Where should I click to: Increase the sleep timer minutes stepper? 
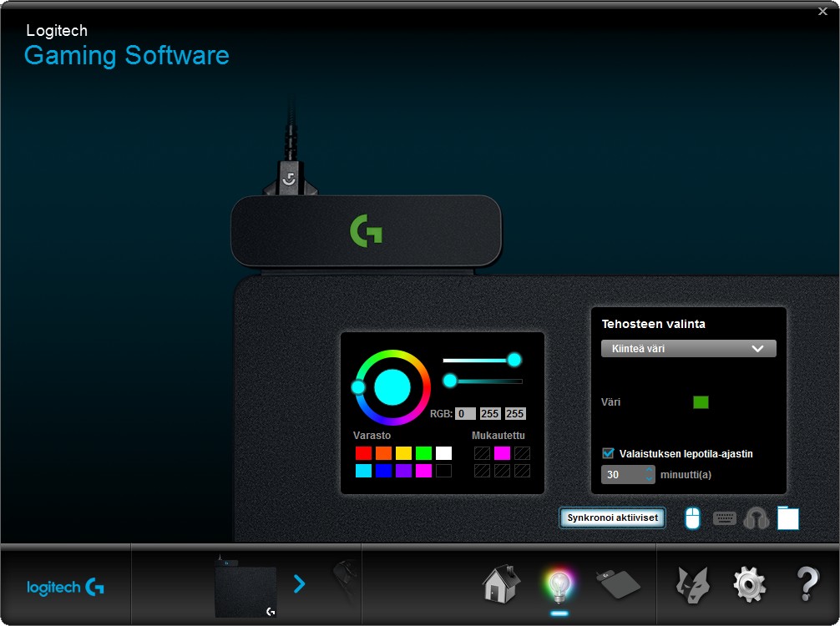[x=650, y=470]
